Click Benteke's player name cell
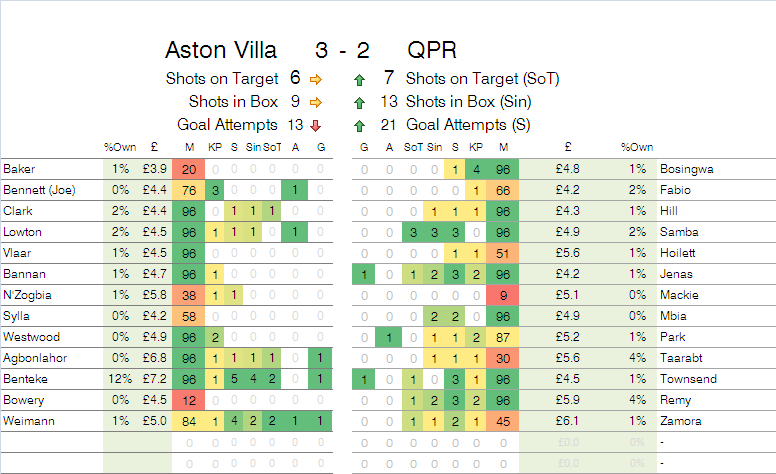Image resolution: width=776 pixels, height=474 pixels. (x=50, y=379)
